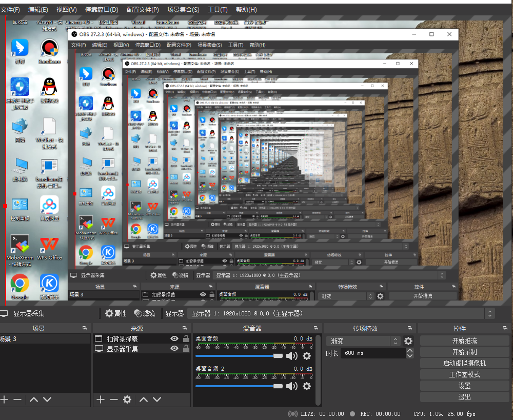Image resolution: width=513 pixels, height=420 pixels.
Task: Click the 启动虚拟摄像机 button
Action: tap(464, 363)
